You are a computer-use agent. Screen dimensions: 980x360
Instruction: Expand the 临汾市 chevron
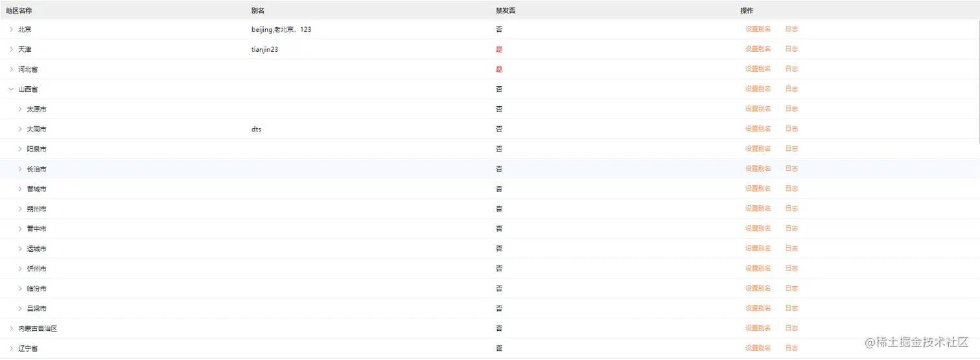(x=20, y=289)
